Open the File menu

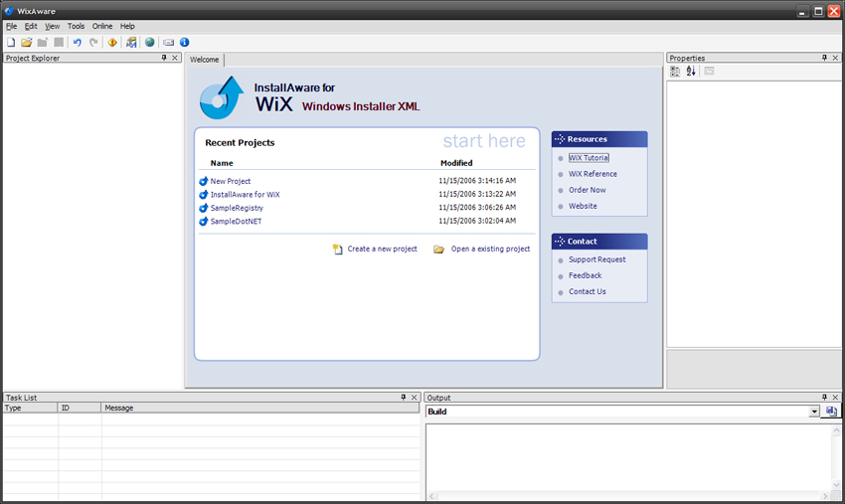tap(11, 26)
